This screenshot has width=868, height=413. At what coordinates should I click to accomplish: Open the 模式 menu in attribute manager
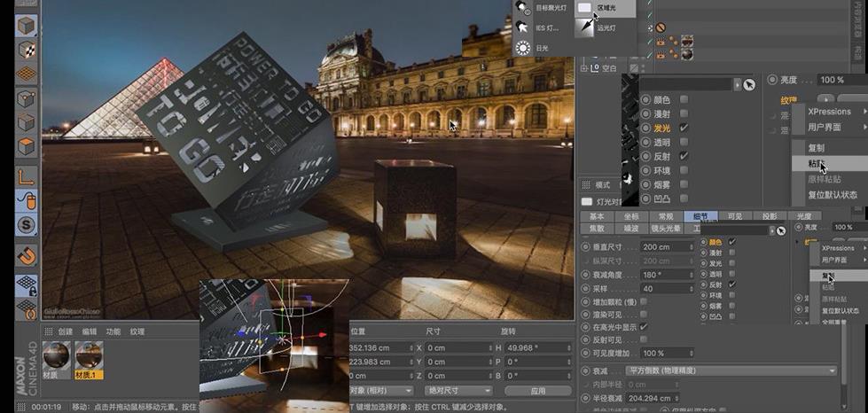pos(602,185)
